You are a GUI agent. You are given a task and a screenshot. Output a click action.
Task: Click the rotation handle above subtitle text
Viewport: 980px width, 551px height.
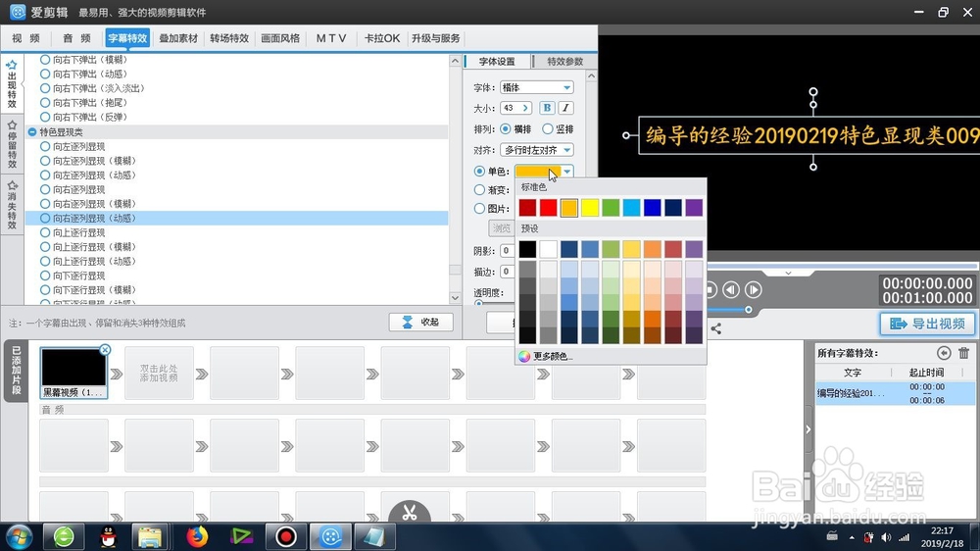pos(813,91)
